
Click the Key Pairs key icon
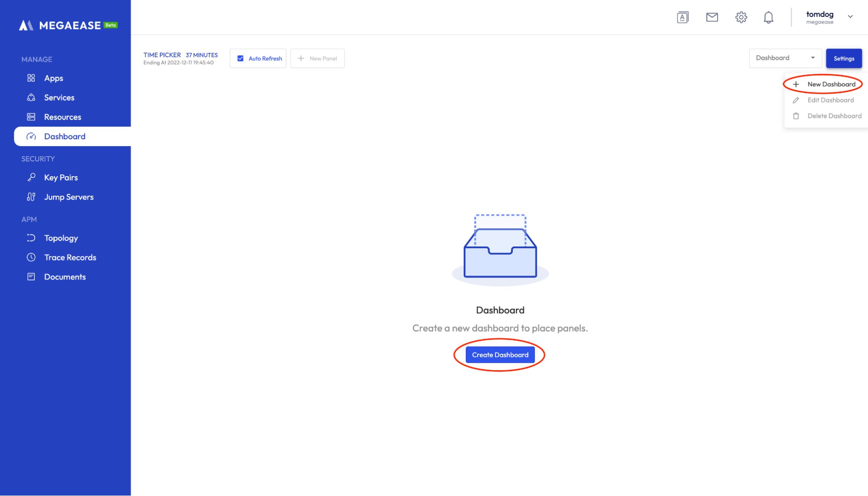31,177
